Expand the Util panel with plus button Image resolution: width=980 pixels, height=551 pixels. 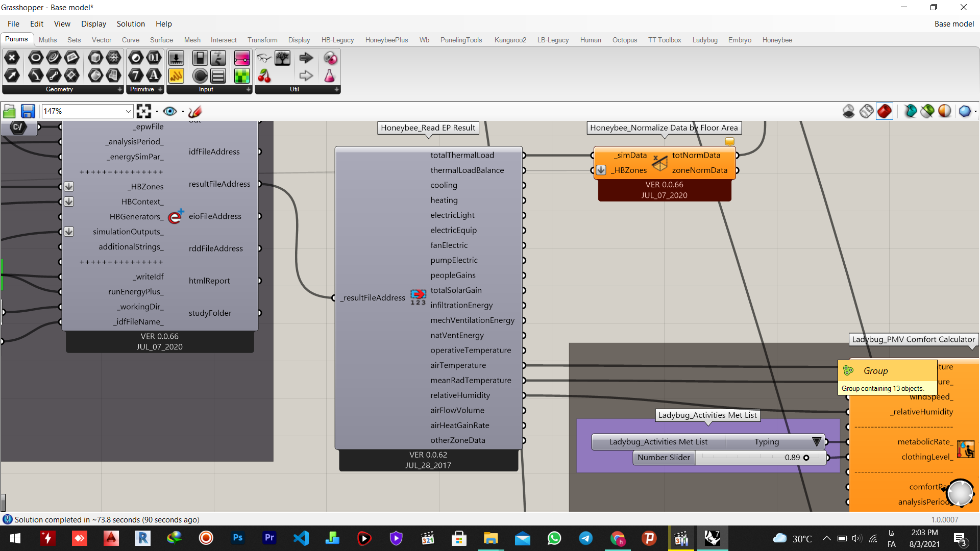337,89
